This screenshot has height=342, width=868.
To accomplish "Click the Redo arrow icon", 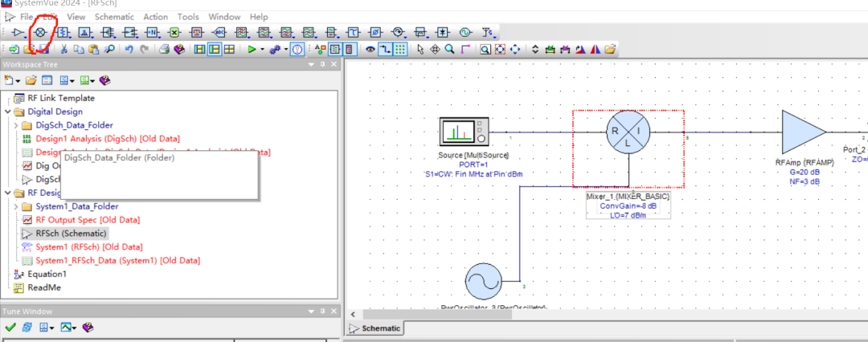I will click(x=144, y=49).
